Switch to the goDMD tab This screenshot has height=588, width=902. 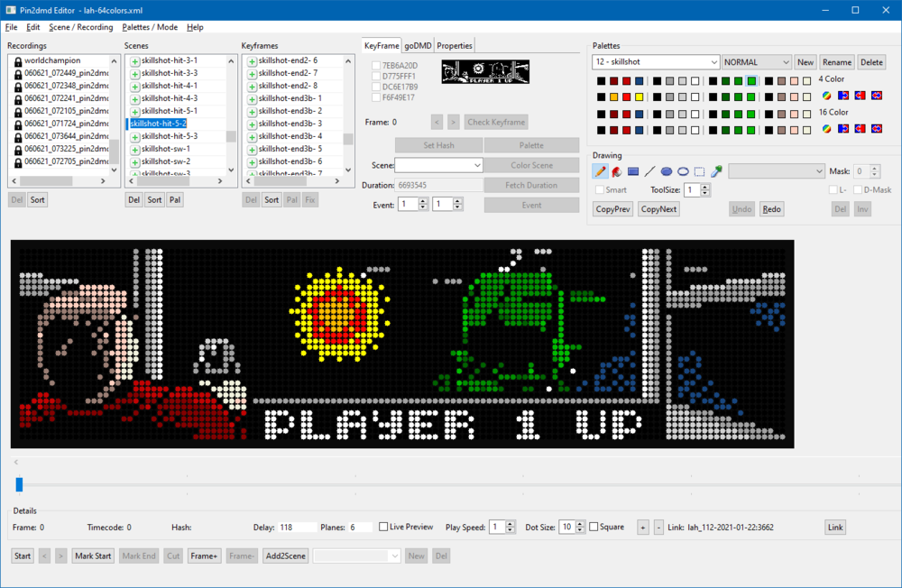[x=418, y=46]
